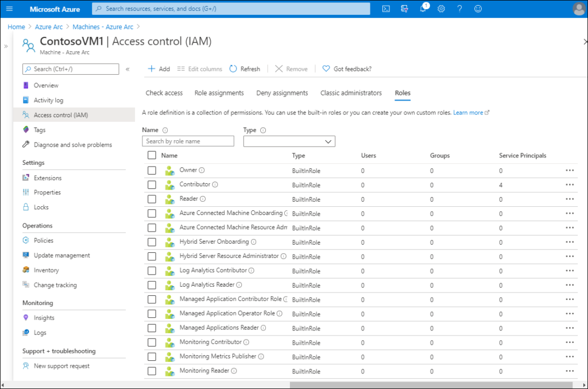The height and width of the screenshot is (389, 588).
Task: Click the help question mark icon
Action: (459, 9)
